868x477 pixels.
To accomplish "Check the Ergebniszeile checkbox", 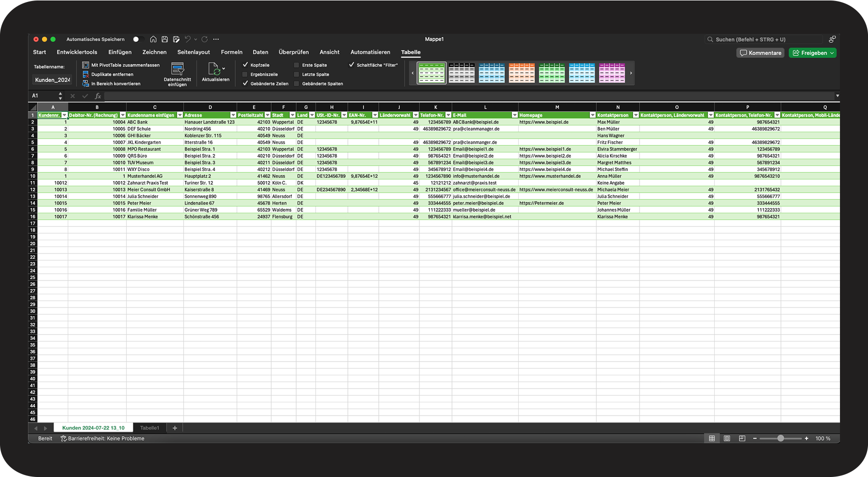I will click(245, 74).
